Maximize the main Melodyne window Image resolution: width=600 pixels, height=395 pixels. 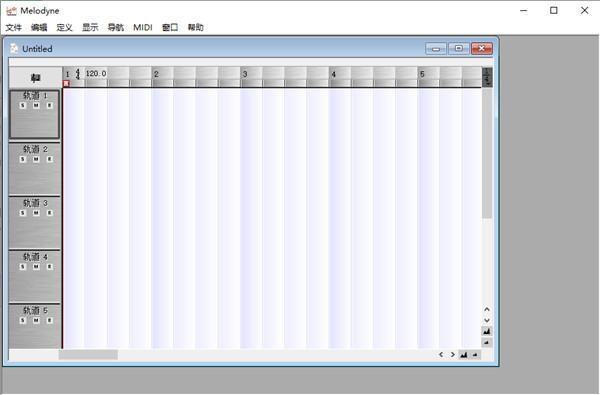[554, 11]
